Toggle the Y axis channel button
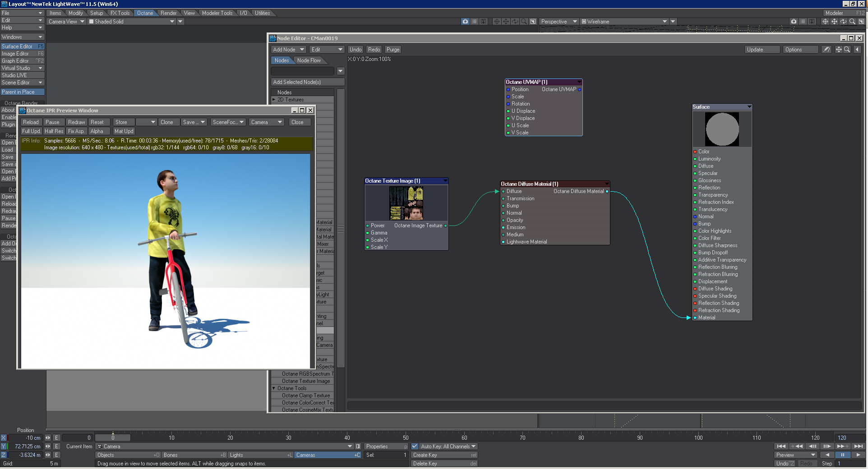The width and height of the screenshot is (868, 469). coord(4,446)
